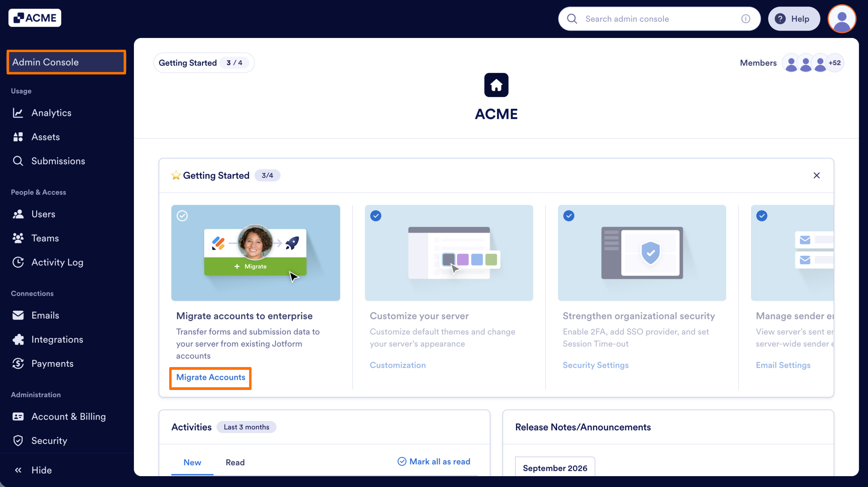Focus the Search admin console field
The height and width of the screenshot is (487, 868).
659,19
